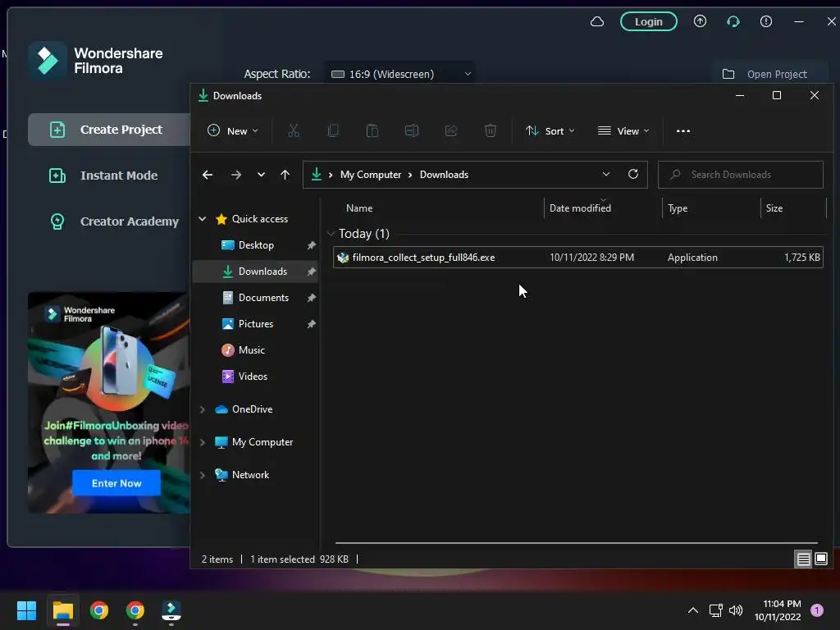Open the View dropdown in Explorer

click(x=623, y=130)
